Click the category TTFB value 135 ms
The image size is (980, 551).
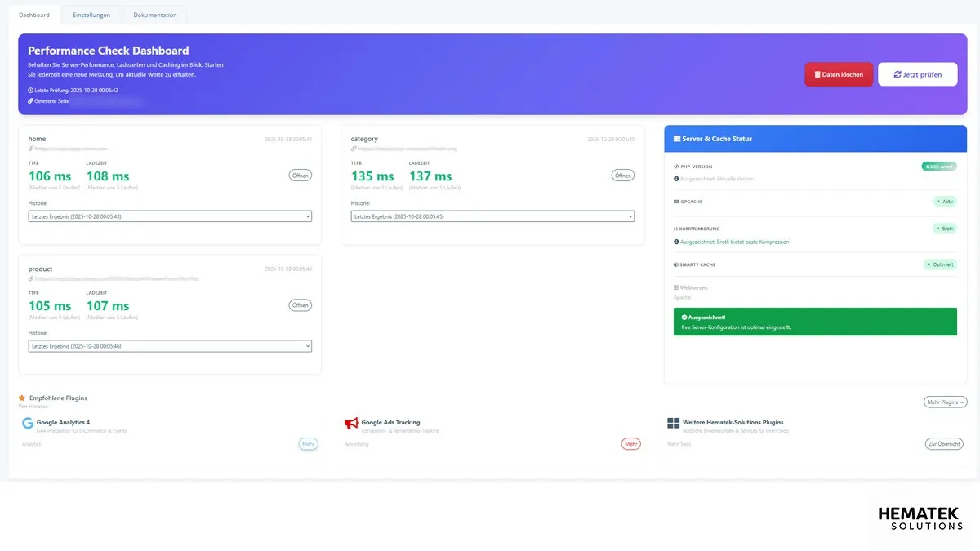pyautogui.click(x=372, y=176)
